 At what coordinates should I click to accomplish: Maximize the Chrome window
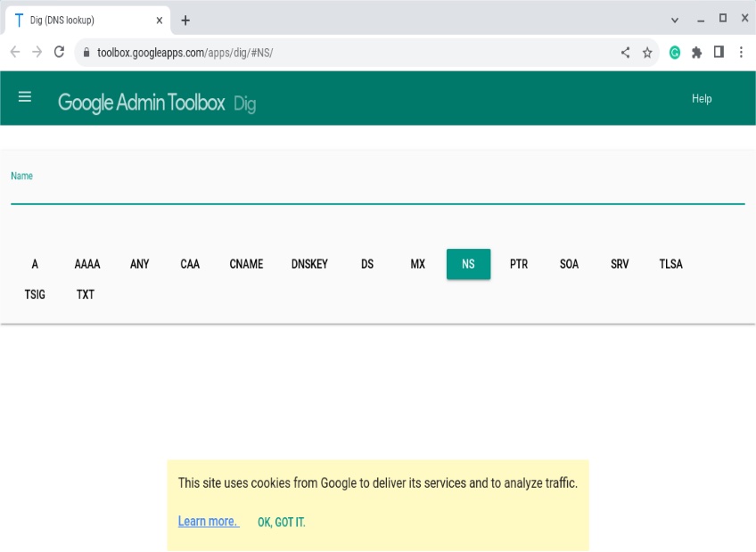tap(723, 19)
